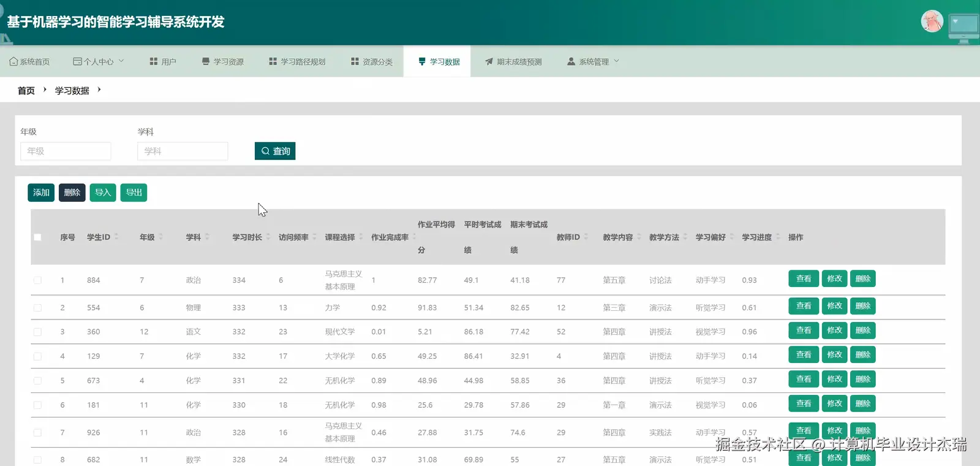Viewport: 980px width, 466px height.
Task: Check the row checkbox for student 682
Action: point(37,460)
